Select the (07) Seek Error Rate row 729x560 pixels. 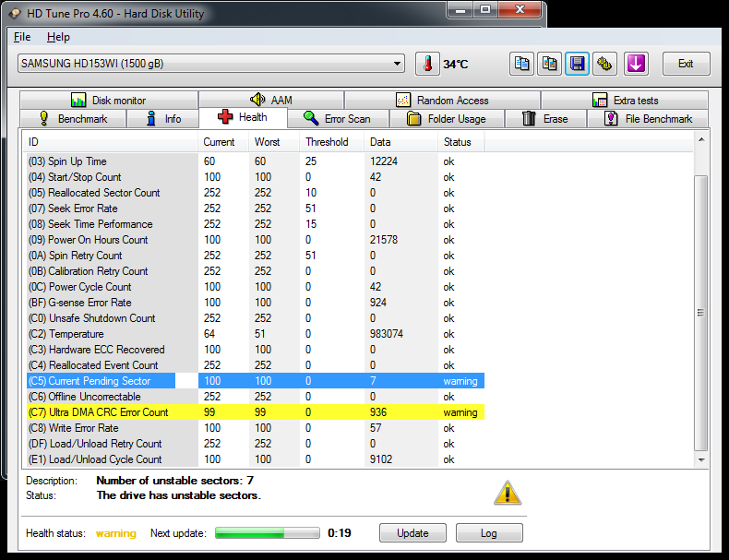(256, 209)
